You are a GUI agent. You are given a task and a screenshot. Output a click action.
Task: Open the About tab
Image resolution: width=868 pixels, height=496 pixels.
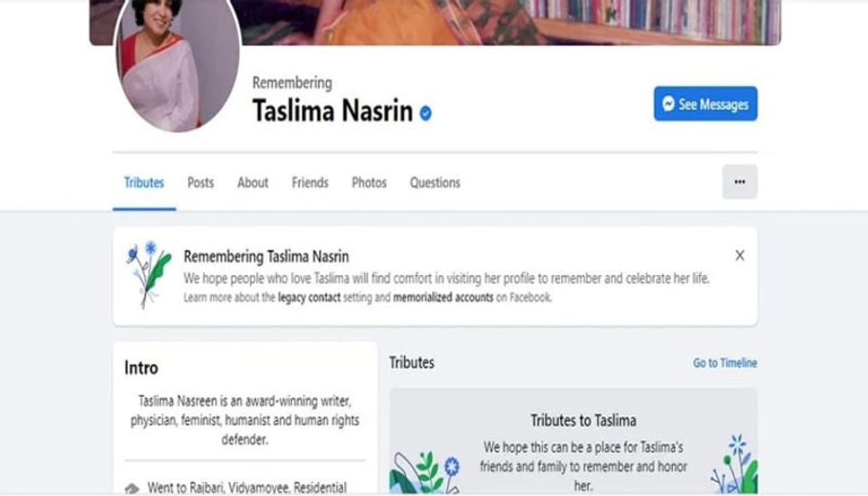point(253,183)
